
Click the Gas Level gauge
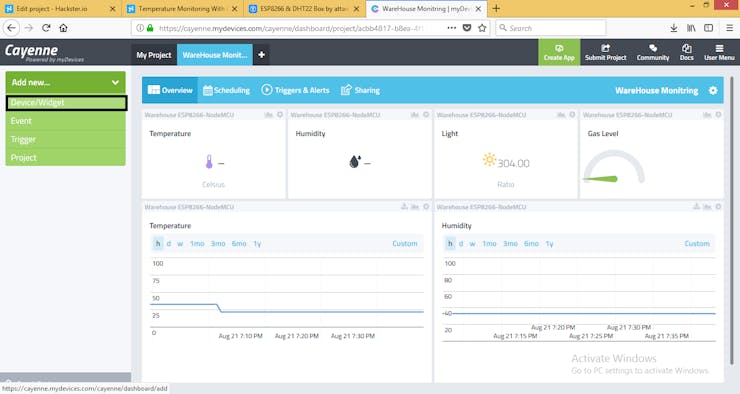(614, 167)
